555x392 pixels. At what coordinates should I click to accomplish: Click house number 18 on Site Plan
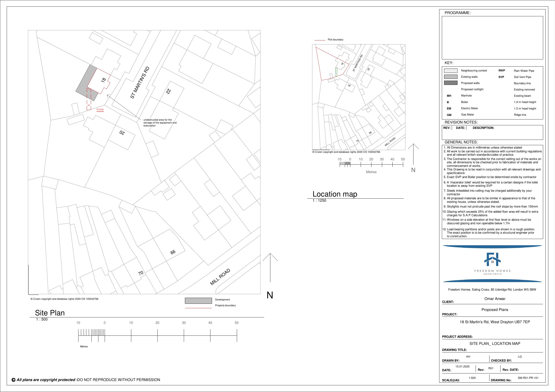click(104, 80)
